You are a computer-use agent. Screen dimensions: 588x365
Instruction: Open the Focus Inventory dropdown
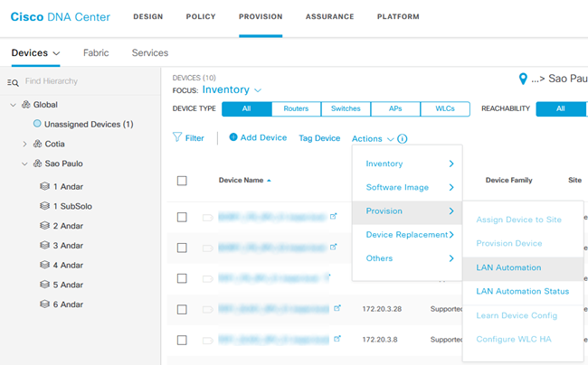click(x=232, y=89)
